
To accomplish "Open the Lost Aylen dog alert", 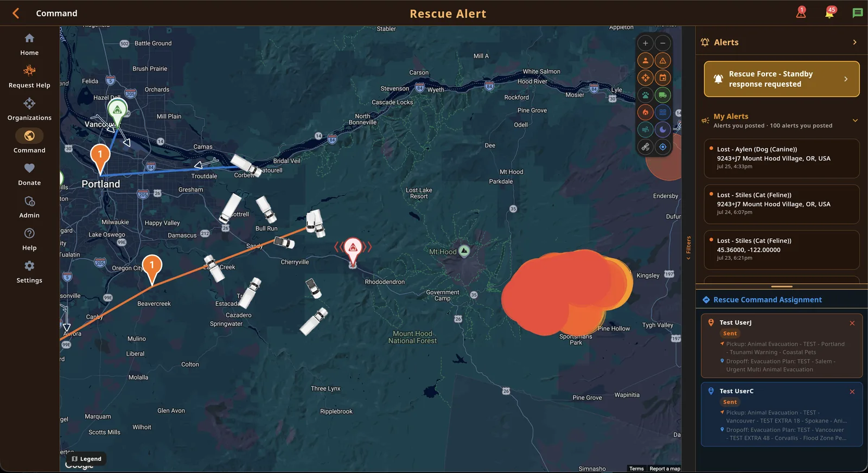I will [x=781, y=158].
